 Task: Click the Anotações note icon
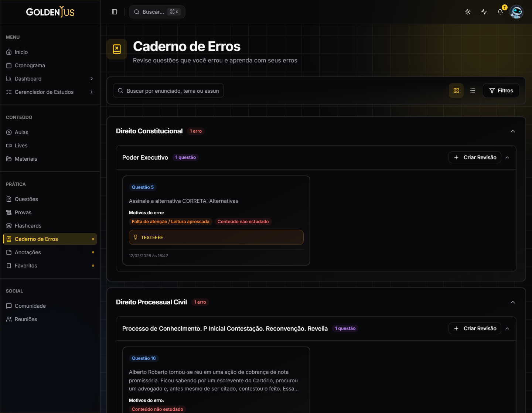point(9,252)
